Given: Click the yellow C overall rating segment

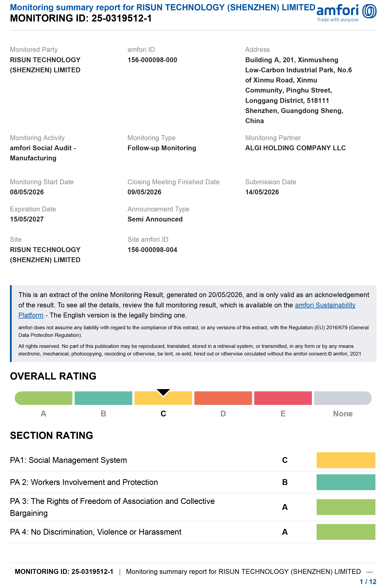Looking at the screenshot, I should (x=163, y=398).
